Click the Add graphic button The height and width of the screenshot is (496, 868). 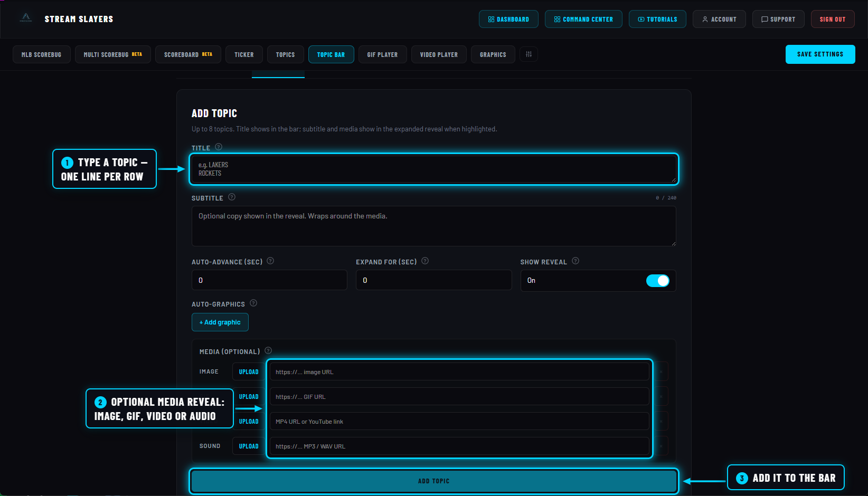pos(220,322)
